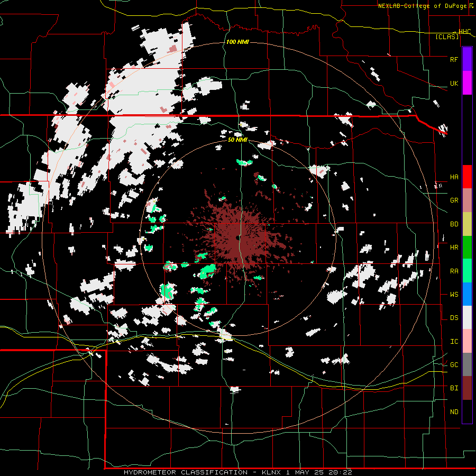Viewport: 476px width, 476px height.
Task: Click the purple RF color swatch in legend
Action: (x=467, y=59)
